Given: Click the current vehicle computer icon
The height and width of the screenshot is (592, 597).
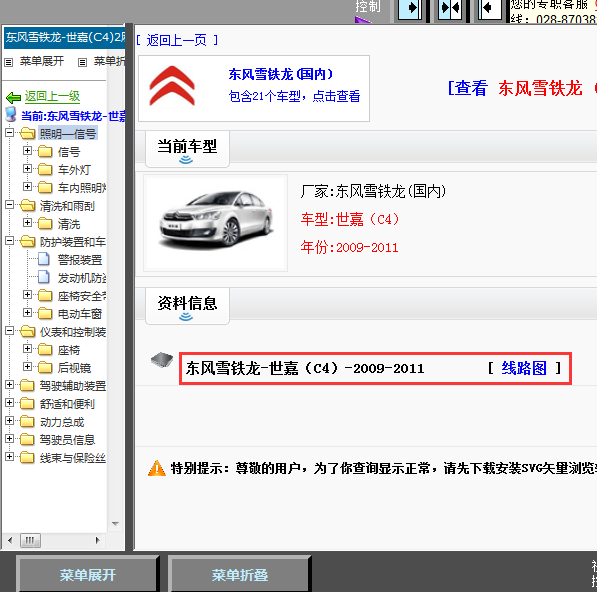Looking at the screenshot, I should point(11,114).
